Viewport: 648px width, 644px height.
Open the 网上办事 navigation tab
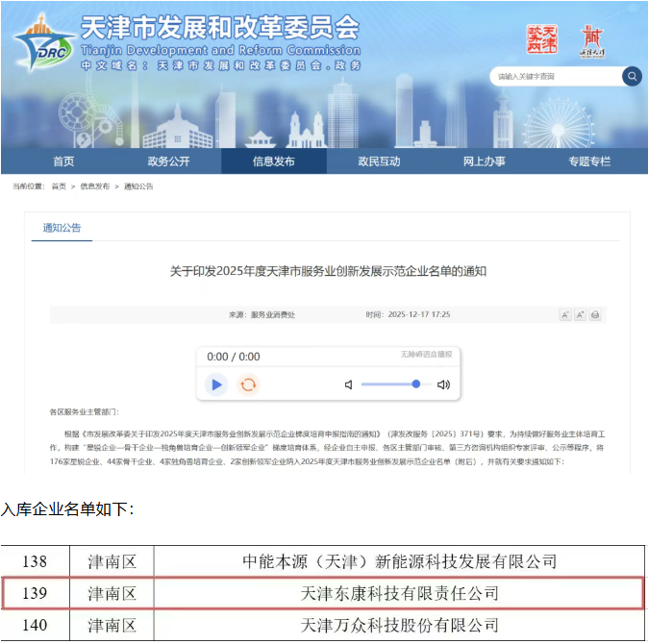click(x=484, y=161)
